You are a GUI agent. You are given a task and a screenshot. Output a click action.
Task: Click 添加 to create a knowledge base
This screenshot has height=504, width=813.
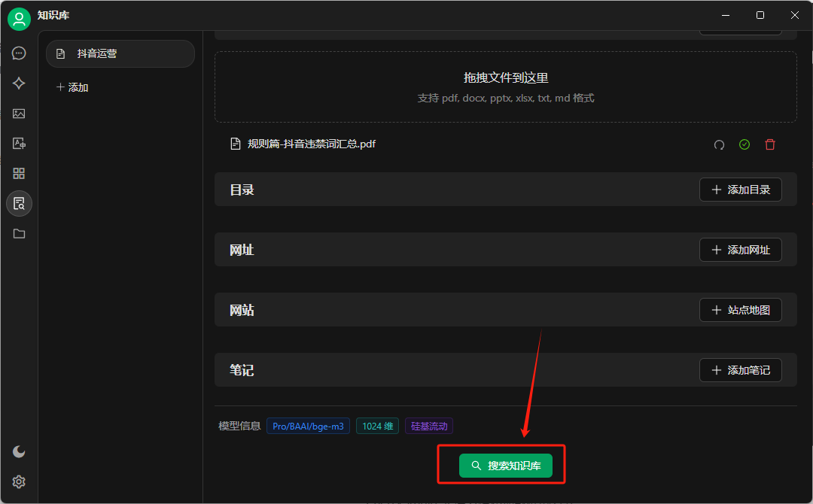point(73,87)
